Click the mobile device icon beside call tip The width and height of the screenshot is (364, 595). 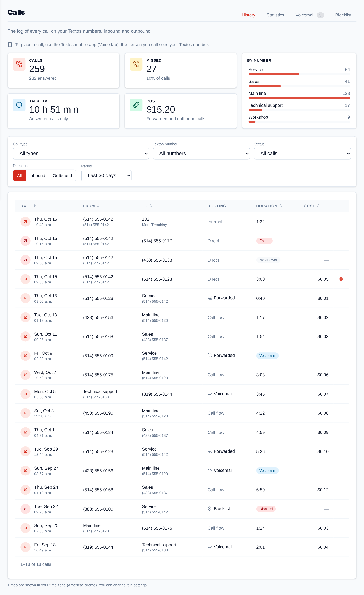pyautogui.click(x=10, y=45)
